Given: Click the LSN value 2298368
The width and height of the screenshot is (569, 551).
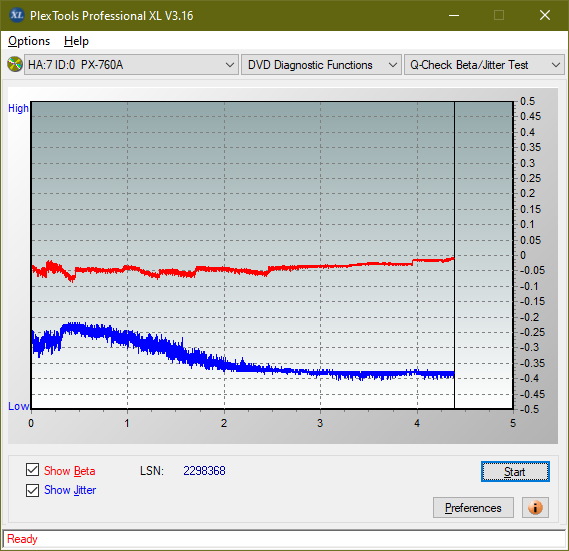Looking at the screenshot, I should pos(204,471).
